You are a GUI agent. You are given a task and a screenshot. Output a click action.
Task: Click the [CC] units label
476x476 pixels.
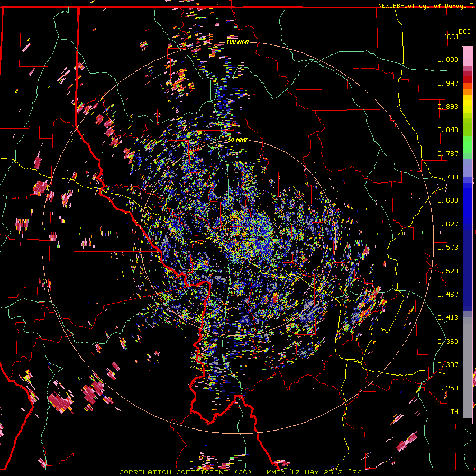(451, 36)
